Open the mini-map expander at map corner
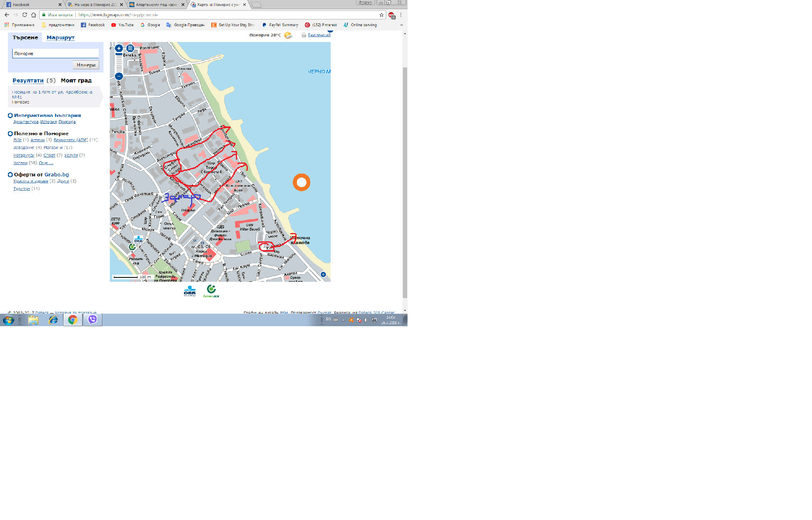 (x=323, y=274)
